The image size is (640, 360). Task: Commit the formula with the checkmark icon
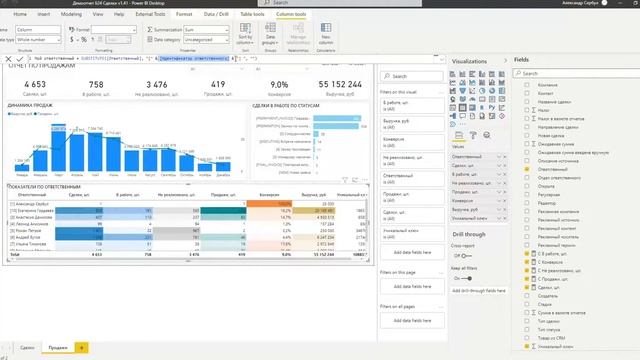pos(19,59)
